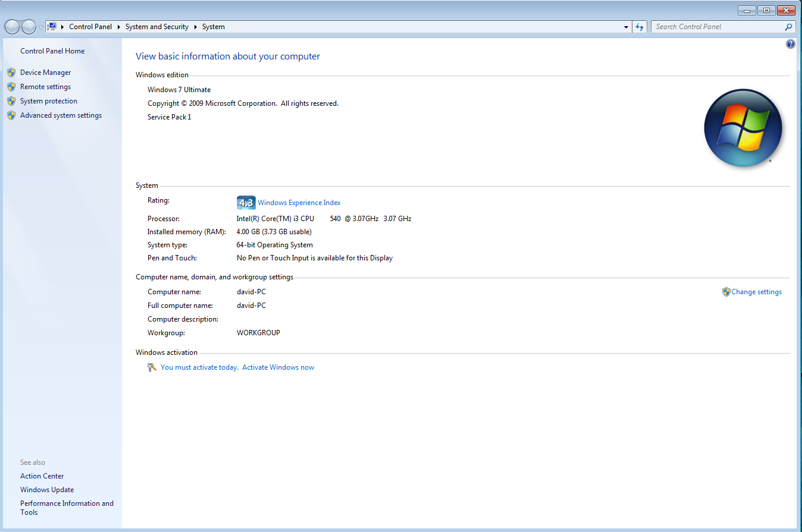Select the System breadcrumb item

tap(214, 27)
